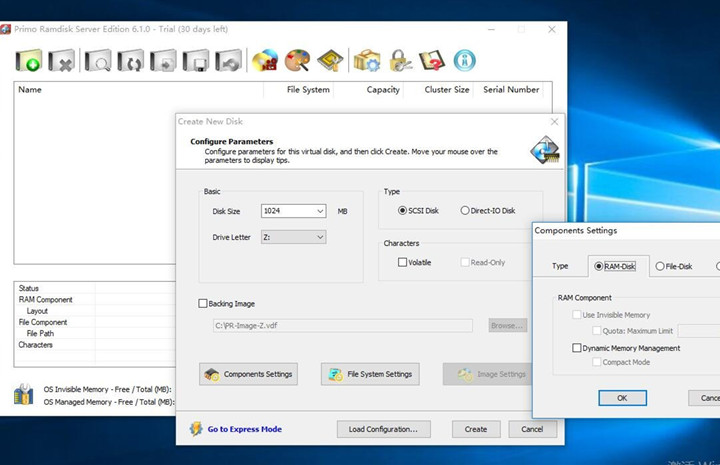Select the Direct-IO Disk radio button
The height and width of the screenshot is (465, 720).
click(x=465, y=211)
